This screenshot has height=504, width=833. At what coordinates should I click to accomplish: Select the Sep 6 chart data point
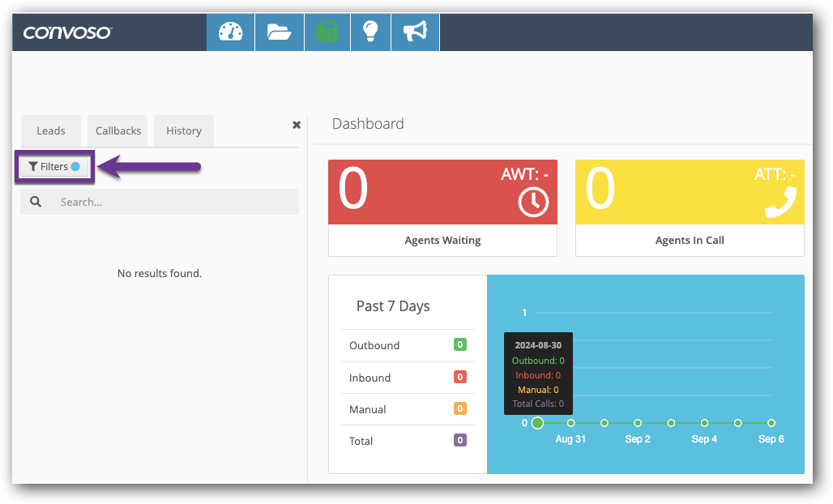click(x=771, y=423)
